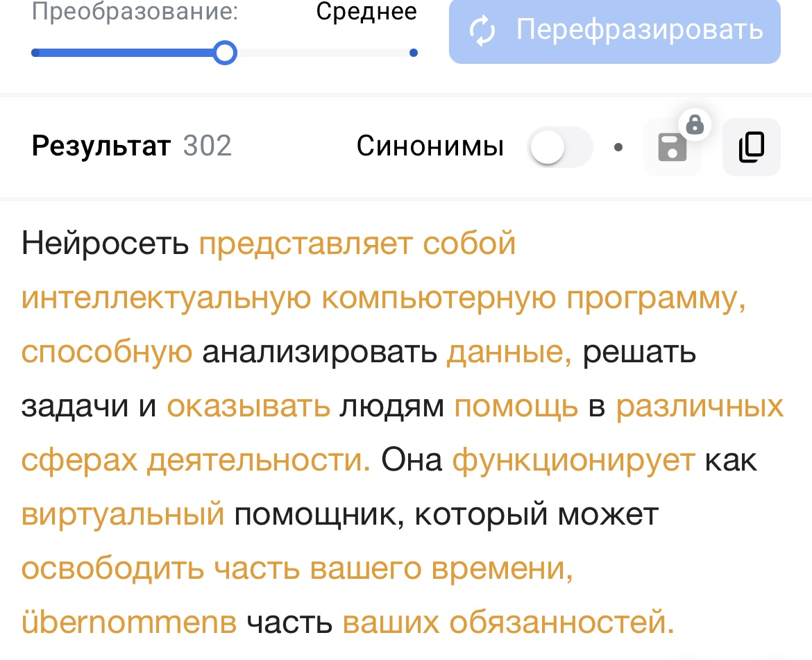Click the refresh arrows icon on Перефразировать
This screenshot has width=812, height=660.
click(x=482, y=30)
